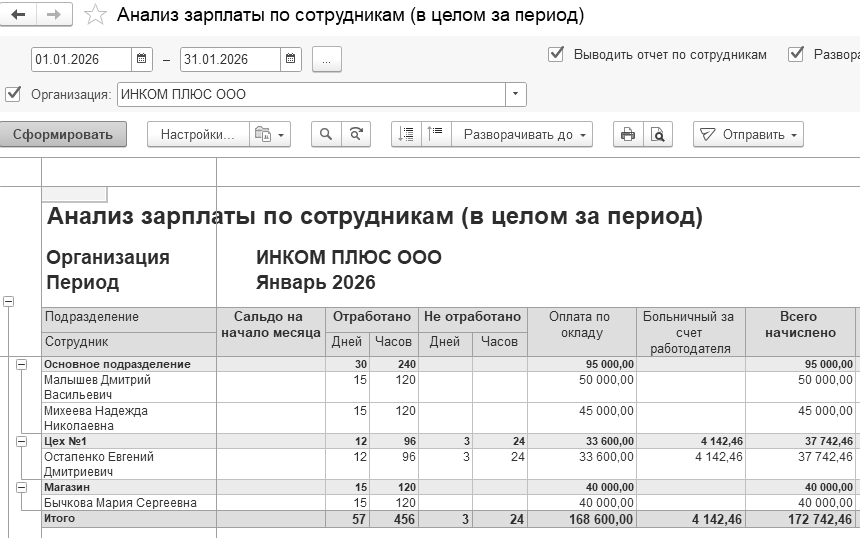The image size is (860, 538).
Task: Open calendar for start date 01.01.2026
Action: pos(142,59)
